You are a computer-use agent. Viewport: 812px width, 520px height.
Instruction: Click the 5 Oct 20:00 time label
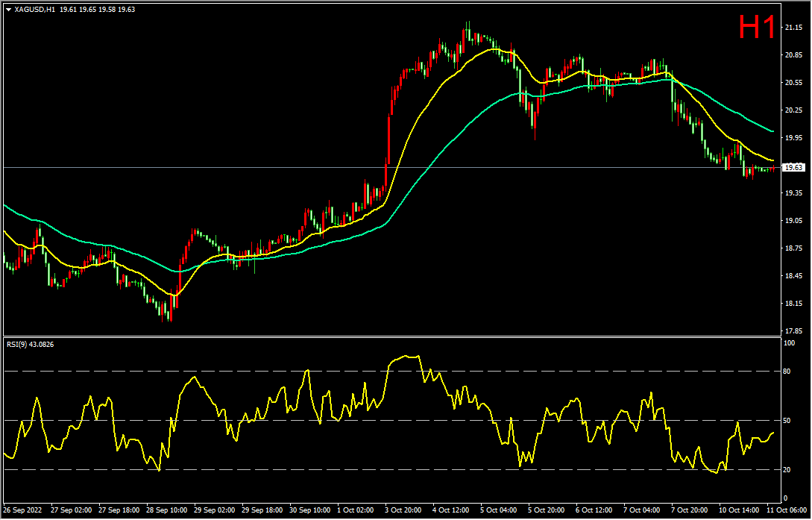click(546, 510)
